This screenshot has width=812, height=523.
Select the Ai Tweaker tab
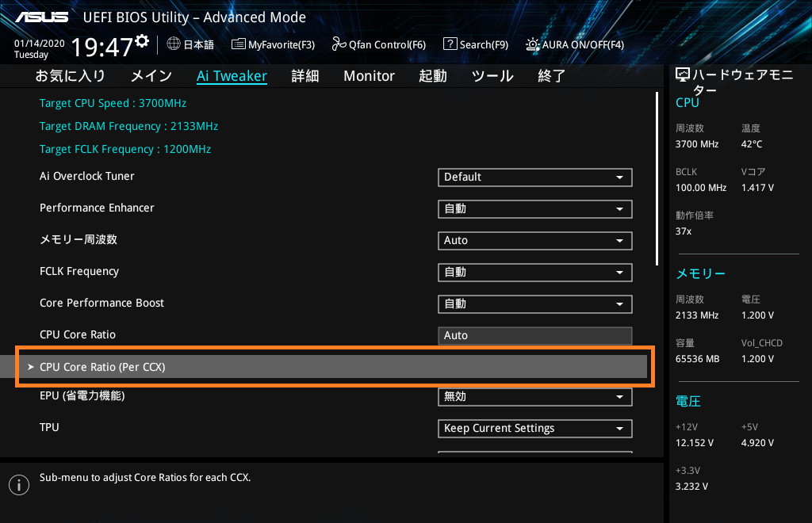(x=232, y=76)
